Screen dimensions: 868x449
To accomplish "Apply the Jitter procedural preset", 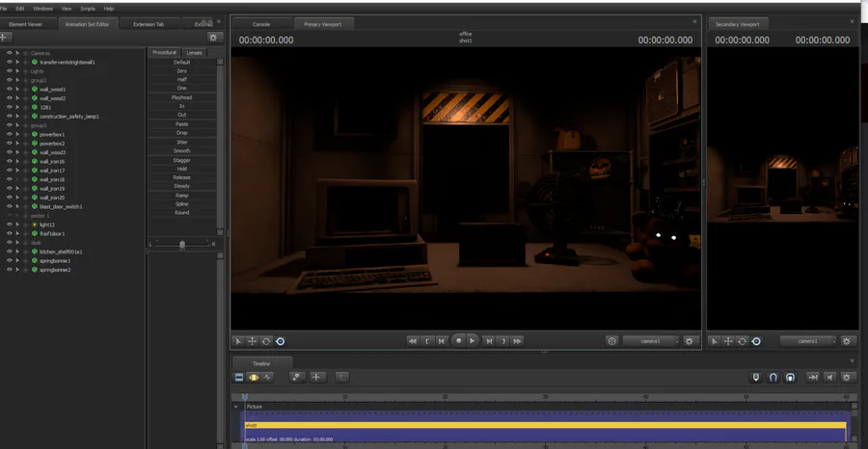I will [182, 142].
